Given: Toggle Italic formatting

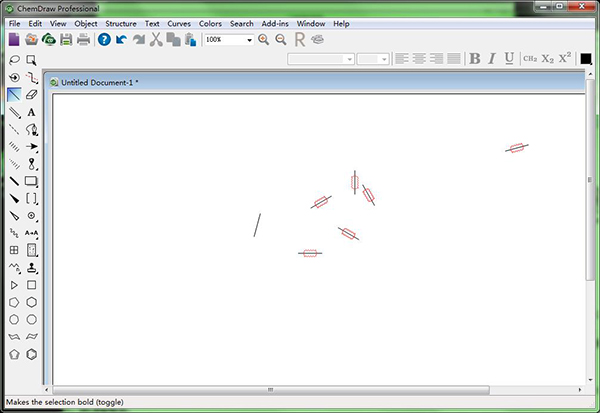Looking at the screenshot, I should [492, 59].
